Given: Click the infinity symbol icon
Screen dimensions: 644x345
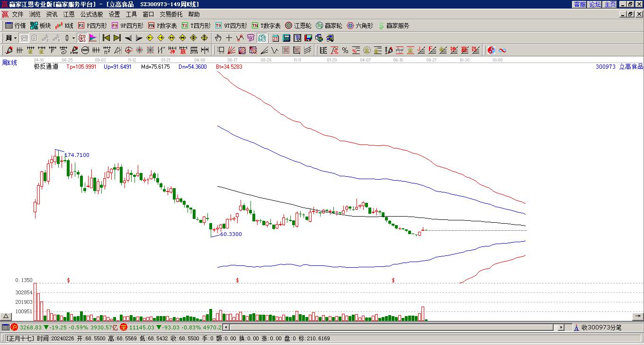Looking at the screenshot, I should tap(502, 50).
